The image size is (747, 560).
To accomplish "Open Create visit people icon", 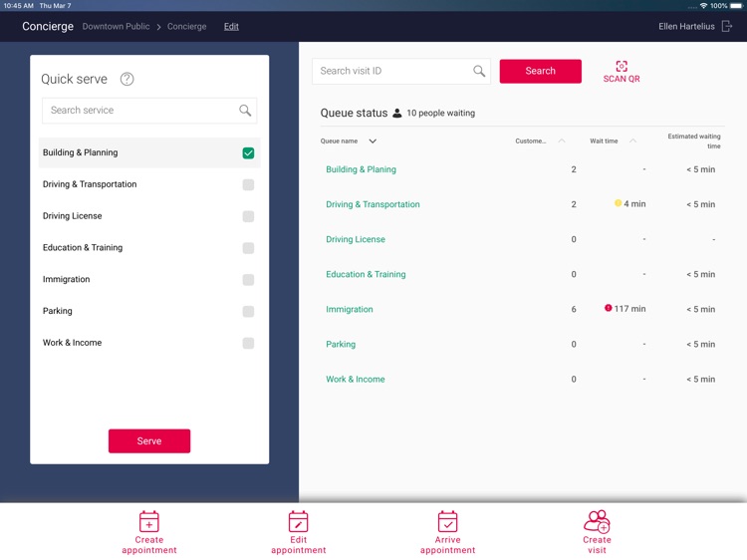I will click(597, 521).
